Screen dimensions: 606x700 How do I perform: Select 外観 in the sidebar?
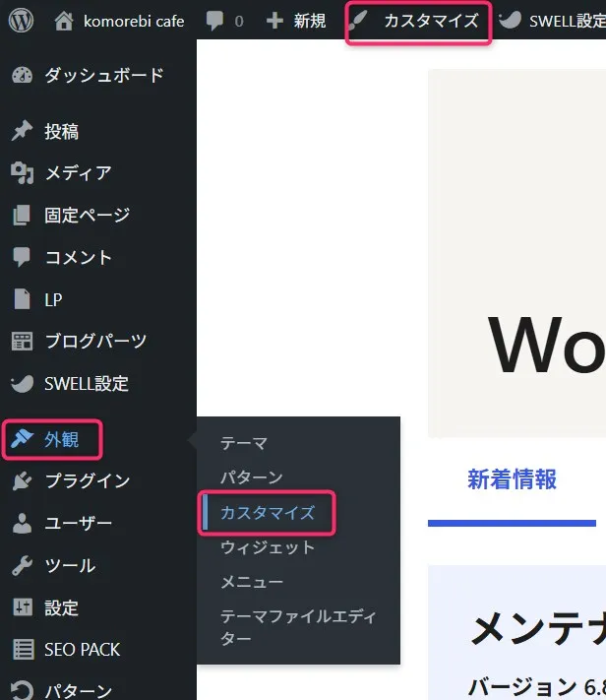(62, 440)
